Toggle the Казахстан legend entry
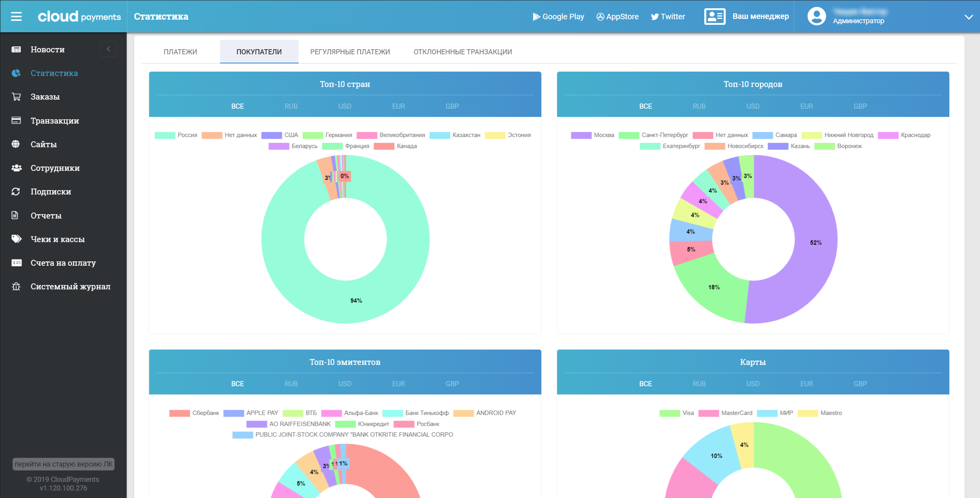The image size is (980, 498). (455, 135)
